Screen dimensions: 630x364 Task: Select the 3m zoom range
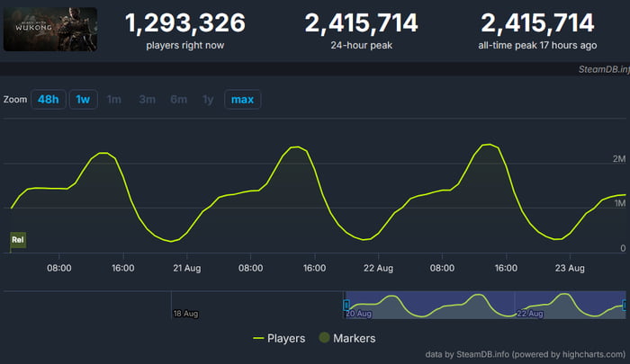(x=147, y=100)
